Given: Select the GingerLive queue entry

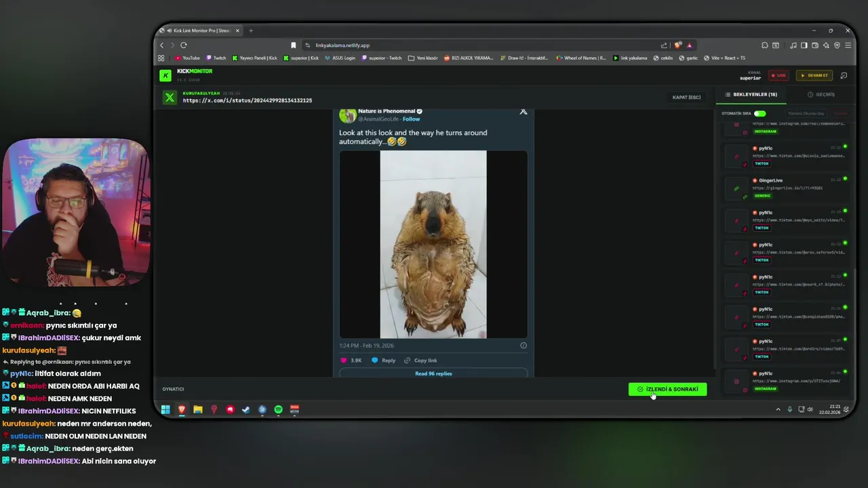Looking at the screenshot, I should coord(787,188).
